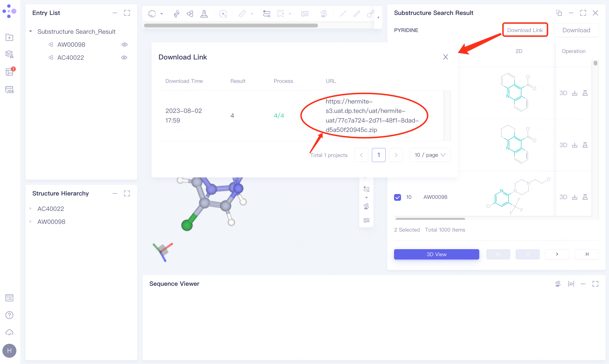Screen dimensions: 609x364
Task: Click the molecule structure tool in toolbar
Action: coord(190,14)
